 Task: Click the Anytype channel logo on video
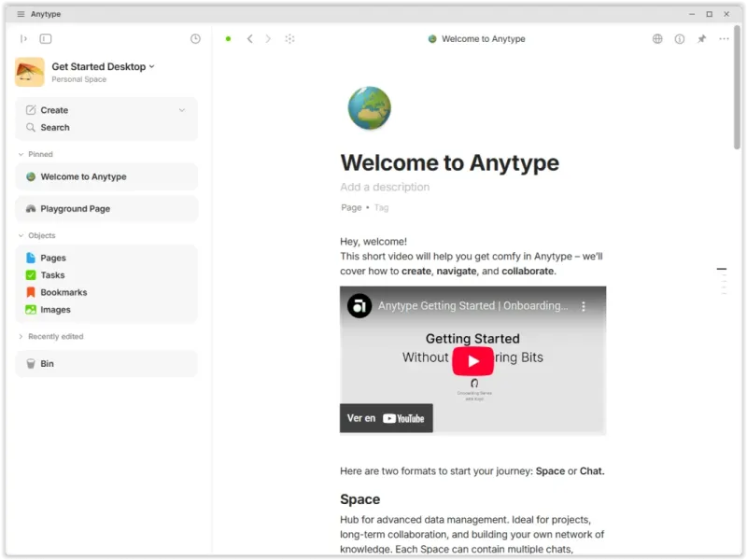pyautogui.click(x=359, y=306)
